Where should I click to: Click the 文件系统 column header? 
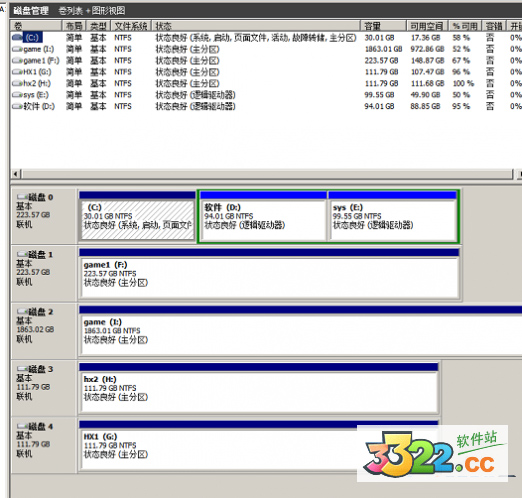click(131, 26)
